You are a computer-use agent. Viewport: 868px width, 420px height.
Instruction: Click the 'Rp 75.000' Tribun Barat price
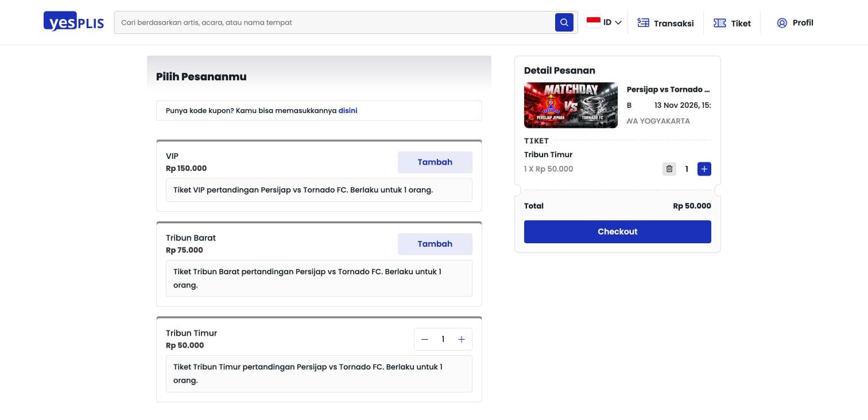tap(184, 250)
